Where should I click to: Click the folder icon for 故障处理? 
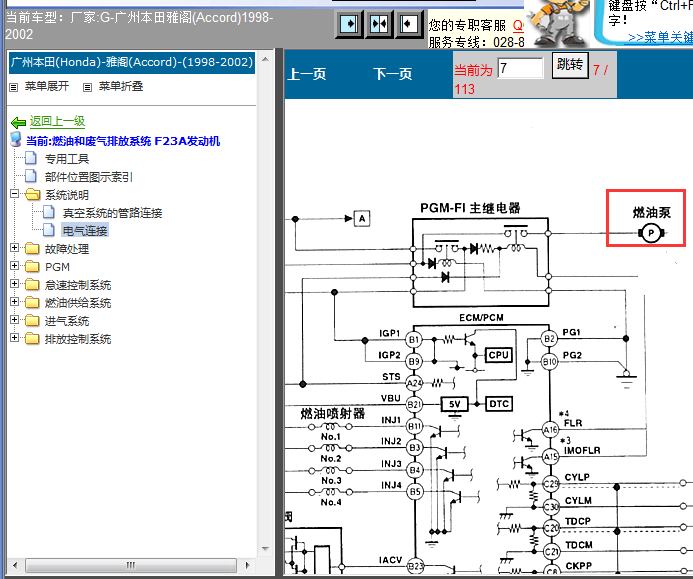click(x=32, y=249)
